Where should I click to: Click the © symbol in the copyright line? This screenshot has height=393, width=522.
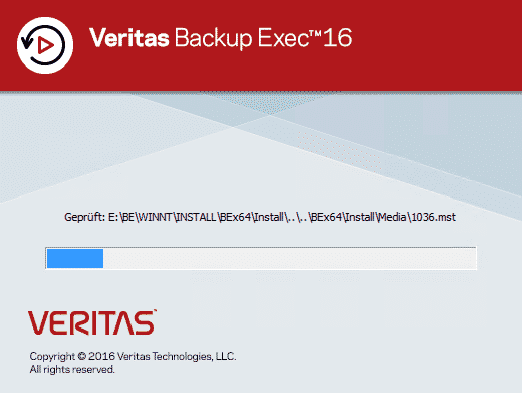tap(82, 356)
